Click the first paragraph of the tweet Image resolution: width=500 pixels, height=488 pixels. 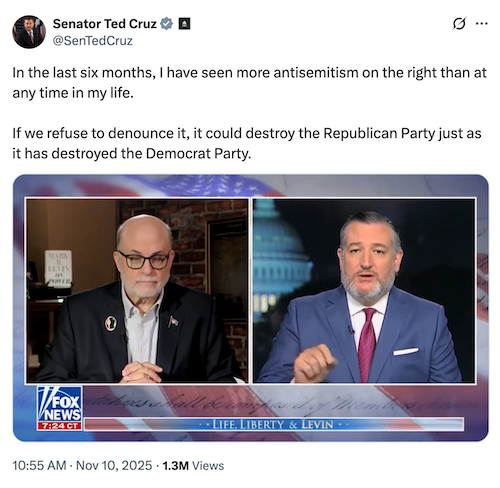pos(249,83)
